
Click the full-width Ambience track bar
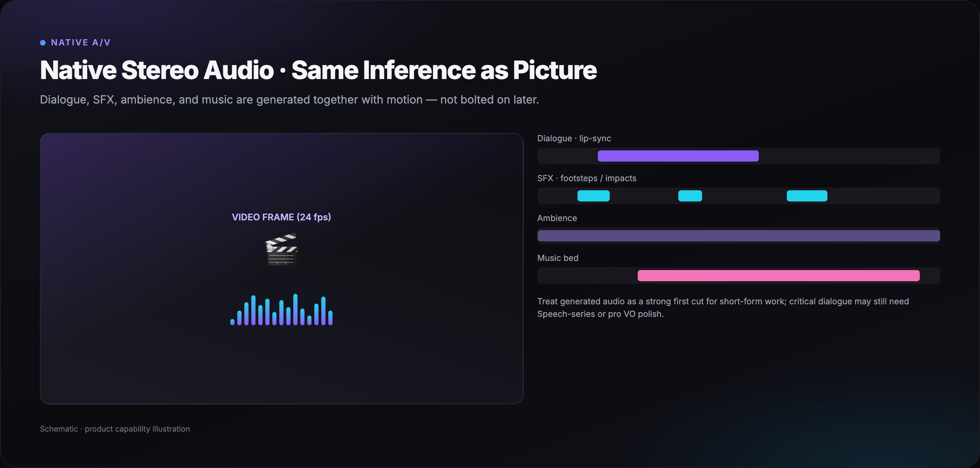(738, 236)
